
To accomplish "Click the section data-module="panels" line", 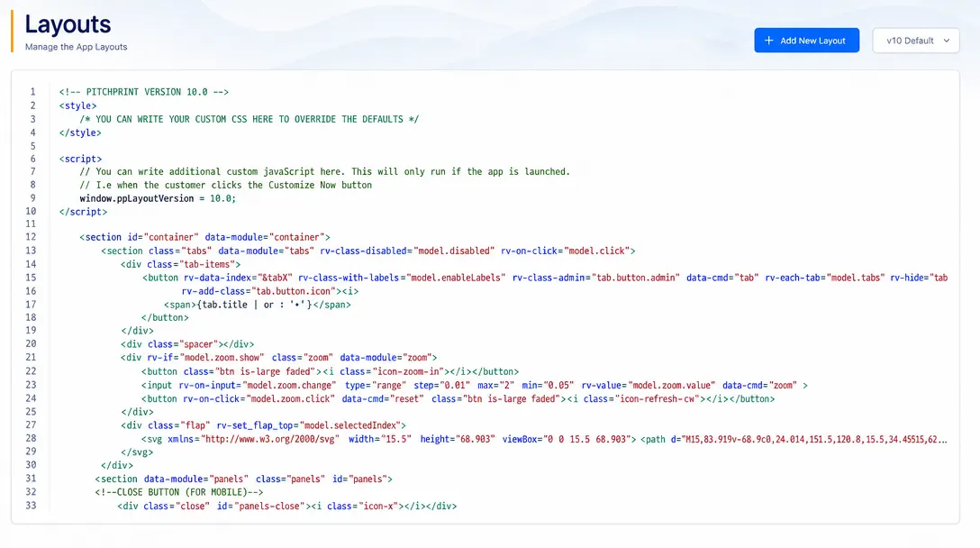I will tap(244, 479).
